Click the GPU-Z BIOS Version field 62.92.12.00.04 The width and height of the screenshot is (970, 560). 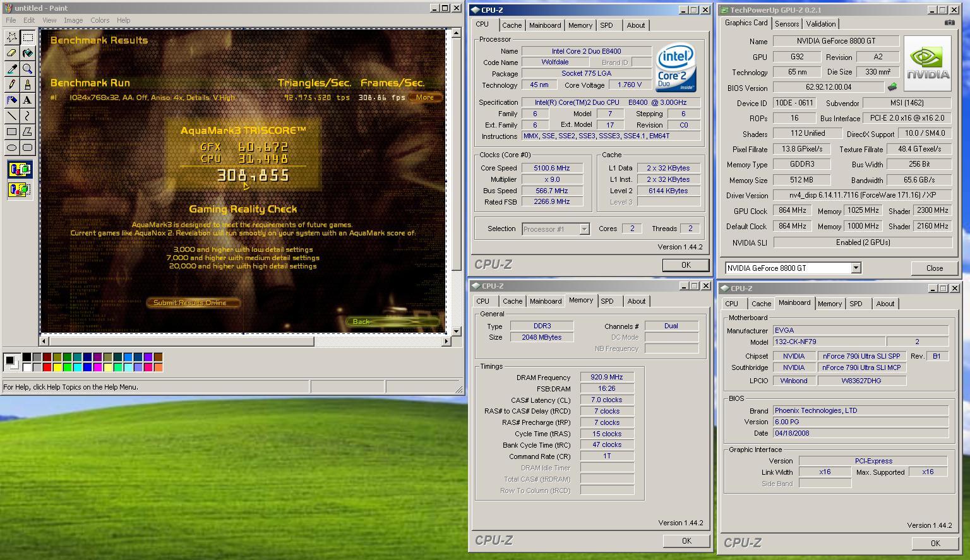click(829, 87)
